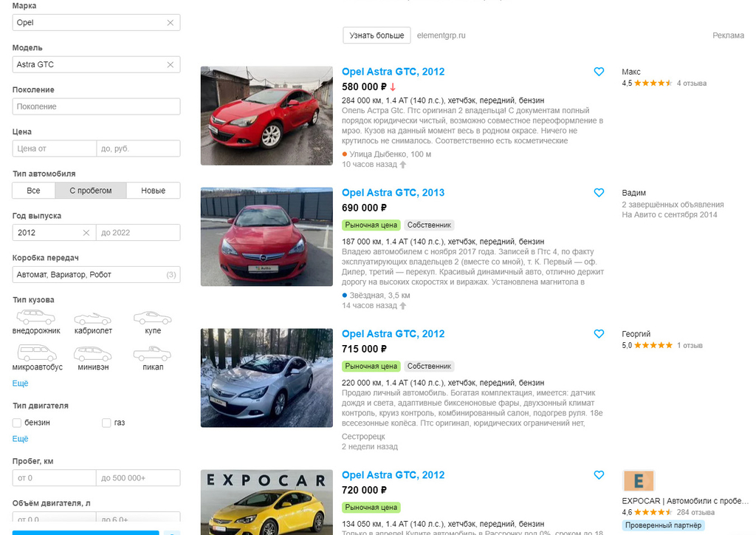
Task: Click Георгий seller rating stars
Action: coord(653,345)
